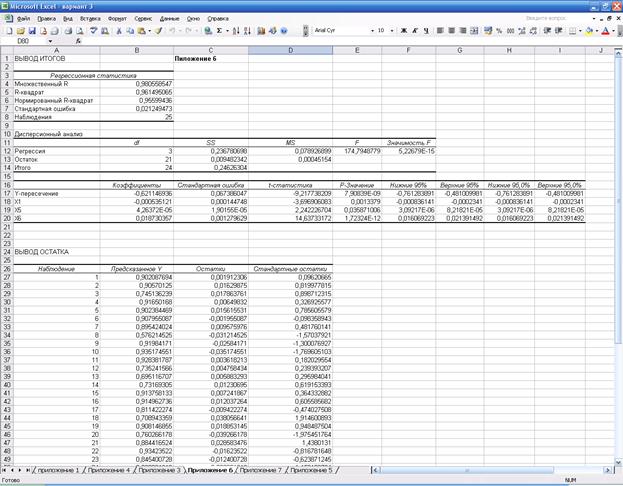Viewport: 623px width, 486px height.
Task: Apply the red font color button
Action: coord(606,31)
